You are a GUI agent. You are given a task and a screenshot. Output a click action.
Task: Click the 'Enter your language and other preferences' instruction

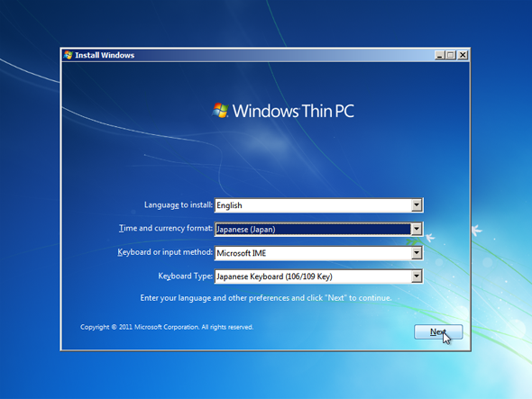pos(266,298)
